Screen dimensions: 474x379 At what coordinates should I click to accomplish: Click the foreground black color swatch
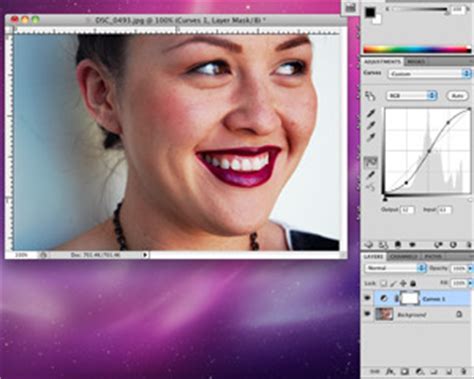pyautogui.click(x=370, y=12)
